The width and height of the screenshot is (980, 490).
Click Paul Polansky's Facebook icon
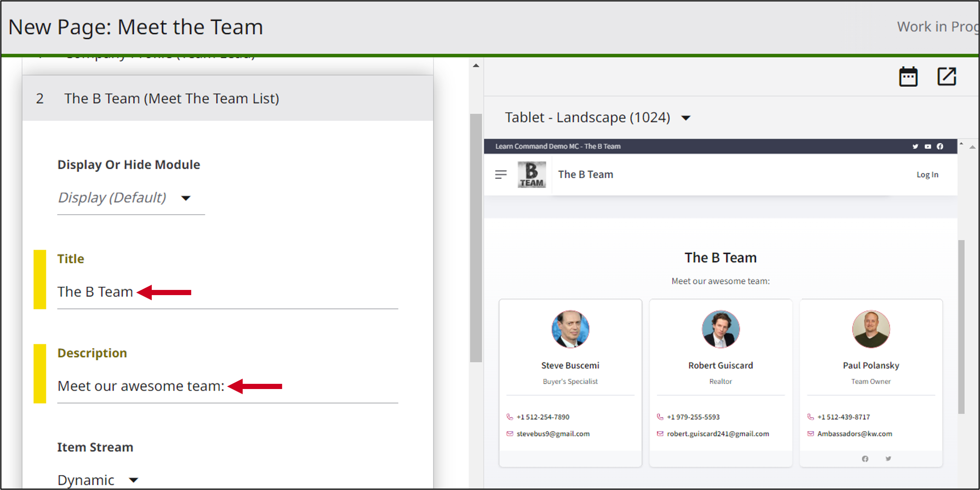[x=865, y=459]
